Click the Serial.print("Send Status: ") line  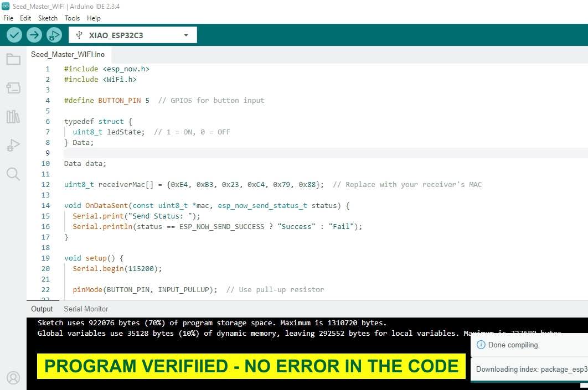136,216
